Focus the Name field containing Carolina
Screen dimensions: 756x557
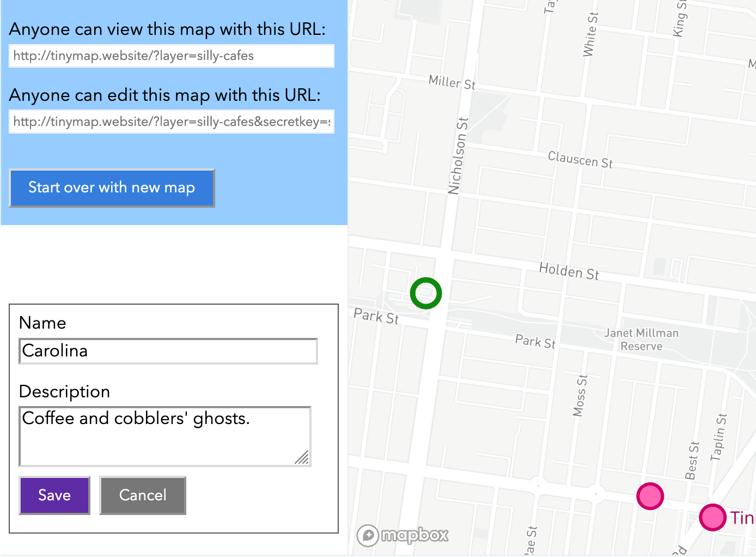(168, 351)
